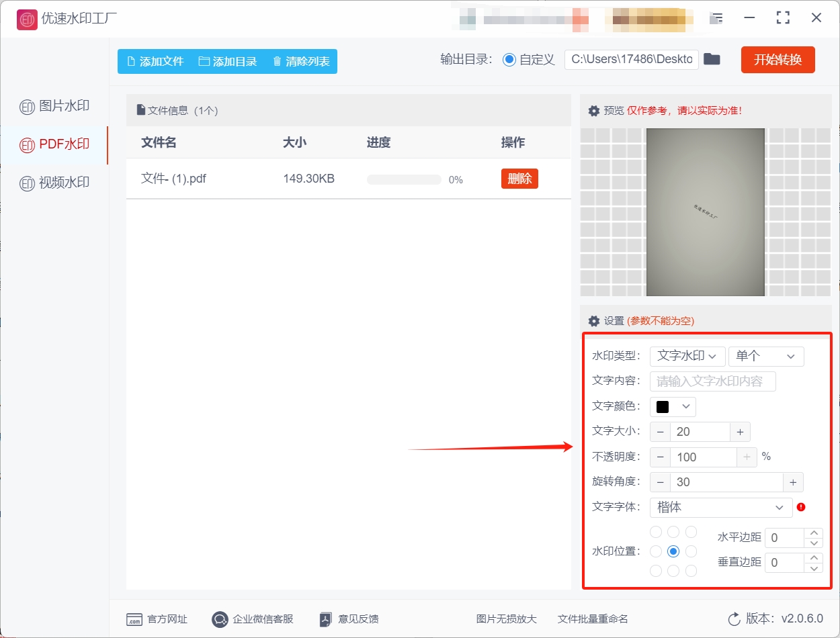Screen dimensions: 840x638
Task: Open the 文字颜色 black color picker
Action: tap(672, 406)
